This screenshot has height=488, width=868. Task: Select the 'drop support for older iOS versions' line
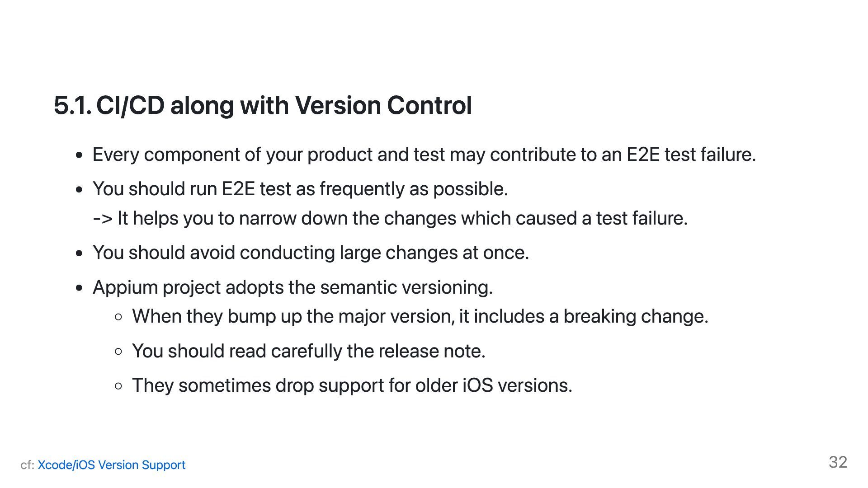352,385
